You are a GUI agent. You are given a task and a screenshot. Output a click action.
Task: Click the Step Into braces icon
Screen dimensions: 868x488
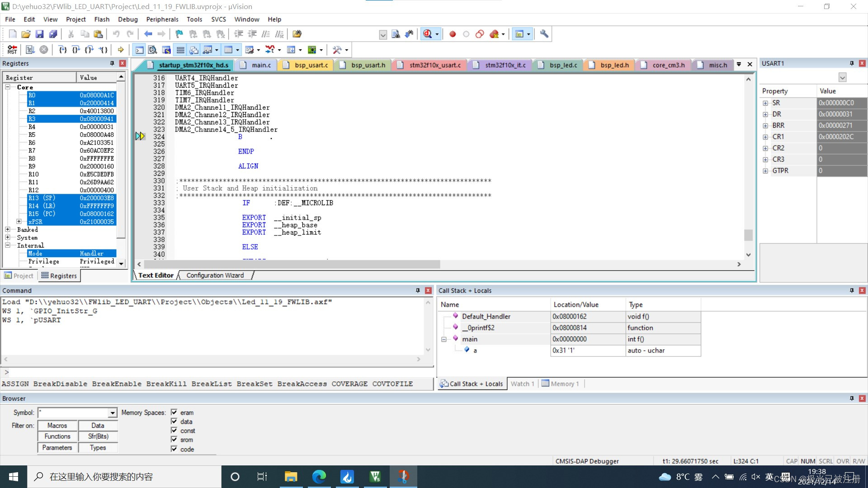tap(62, 50)
